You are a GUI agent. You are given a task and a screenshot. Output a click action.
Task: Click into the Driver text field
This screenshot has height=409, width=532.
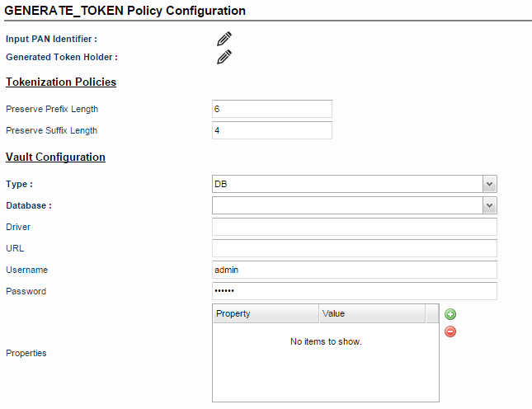point(355,227)
